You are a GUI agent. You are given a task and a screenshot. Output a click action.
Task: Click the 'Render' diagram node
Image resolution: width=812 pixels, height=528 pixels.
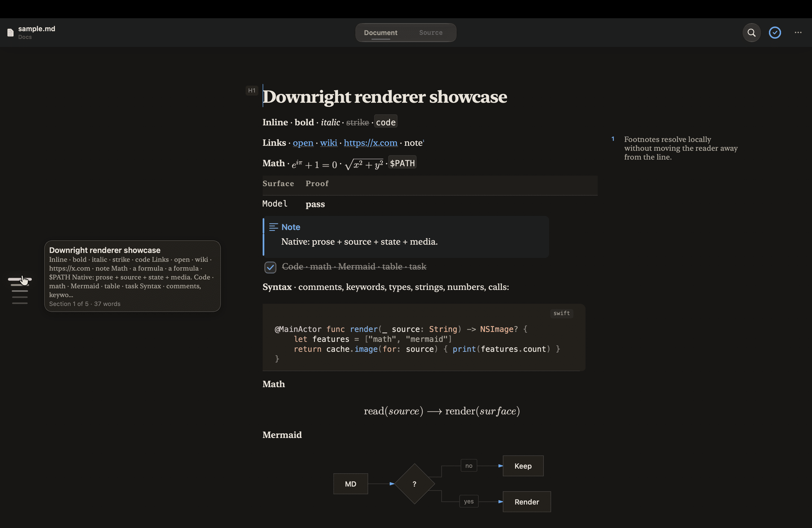tap(527, 502)
